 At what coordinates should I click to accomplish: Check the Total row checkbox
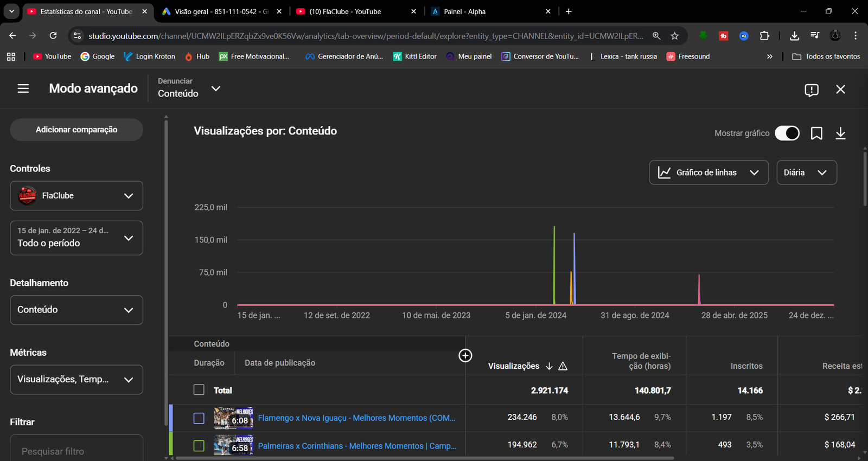pos(199,390)
